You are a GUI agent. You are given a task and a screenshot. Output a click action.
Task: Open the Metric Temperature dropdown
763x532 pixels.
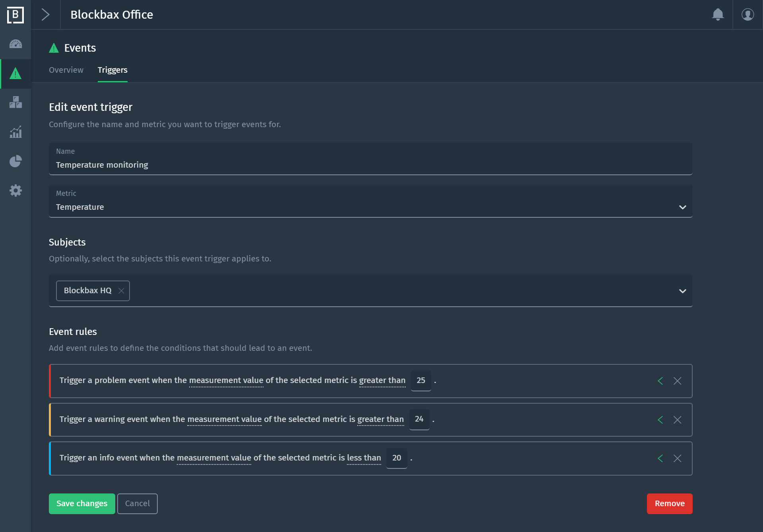pos(370,207)
